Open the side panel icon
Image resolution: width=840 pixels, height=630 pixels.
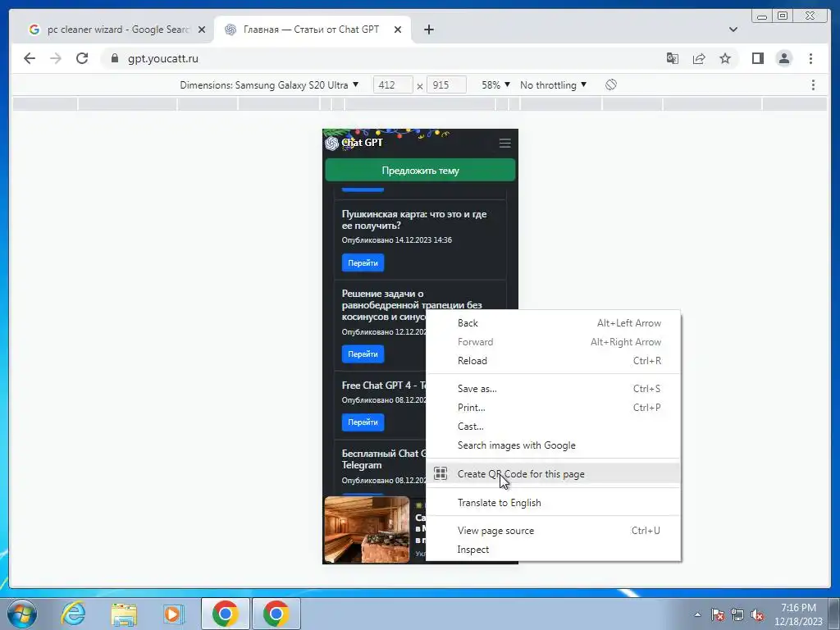click(x=757, y=58)
